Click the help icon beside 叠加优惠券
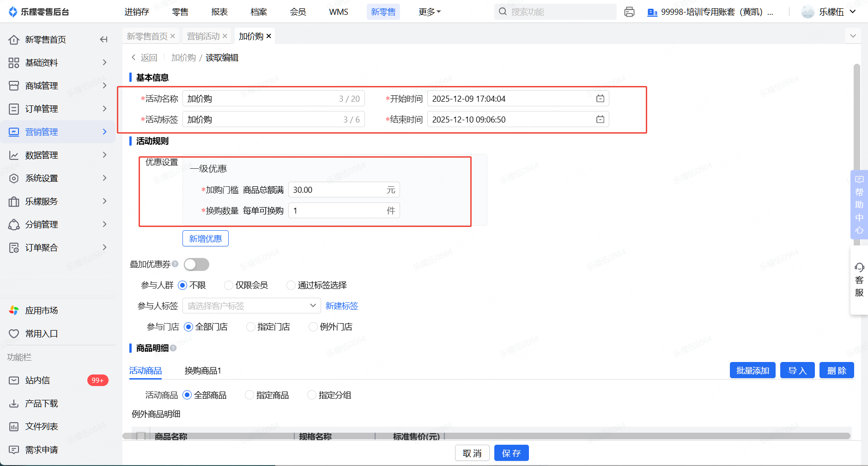Viewport: 868px width, 466px height. [175, 264]
